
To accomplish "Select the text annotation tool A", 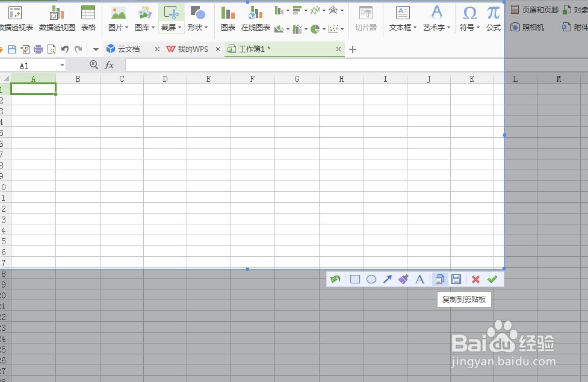I will (x=420, y=279).
